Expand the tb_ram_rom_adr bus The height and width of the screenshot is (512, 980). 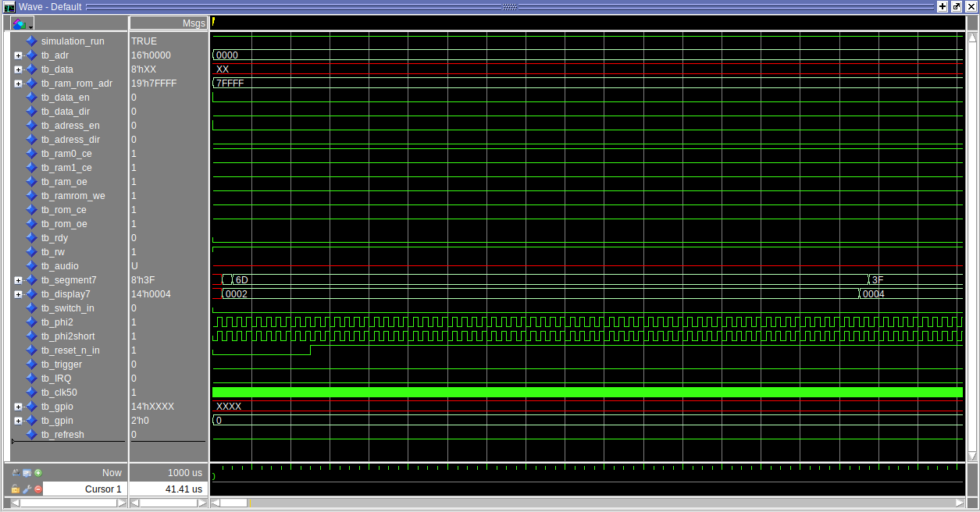(x=18, y=84)
